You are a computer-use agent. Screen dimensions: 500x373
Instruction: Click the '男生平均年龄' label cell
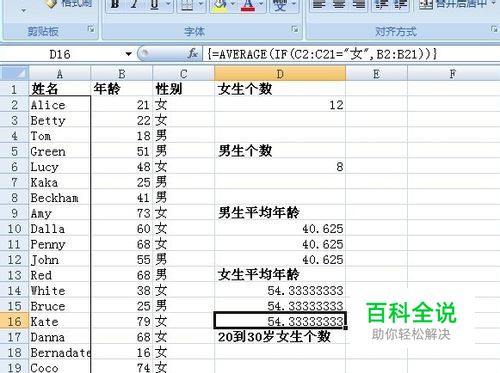[280, 213]
